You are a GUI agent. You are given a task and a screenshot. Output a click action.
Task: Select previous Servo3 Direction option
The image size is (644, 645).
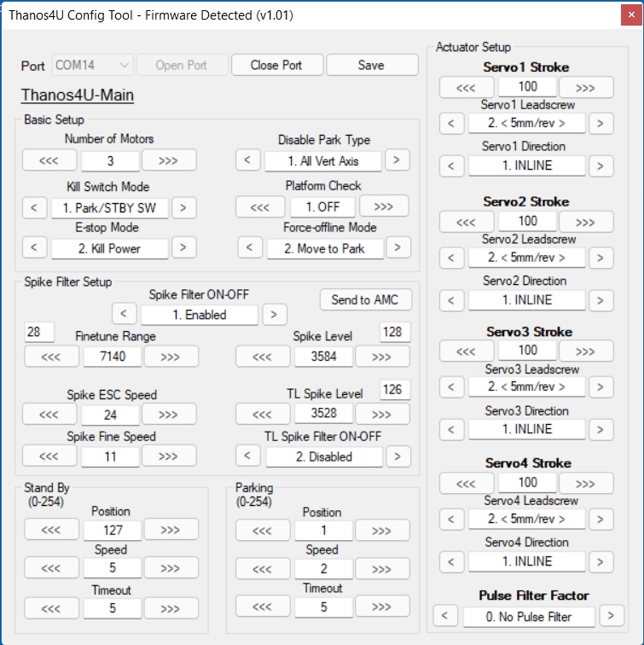point(451,430)
